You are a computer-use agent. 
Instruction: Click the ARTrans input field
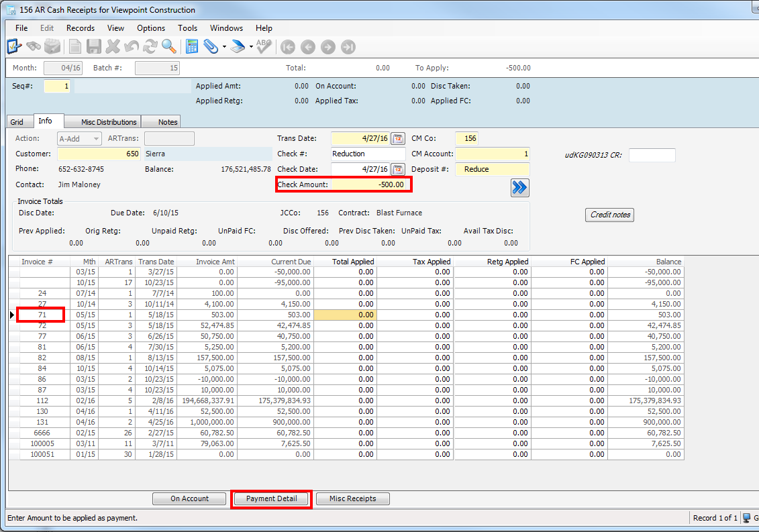169,138
